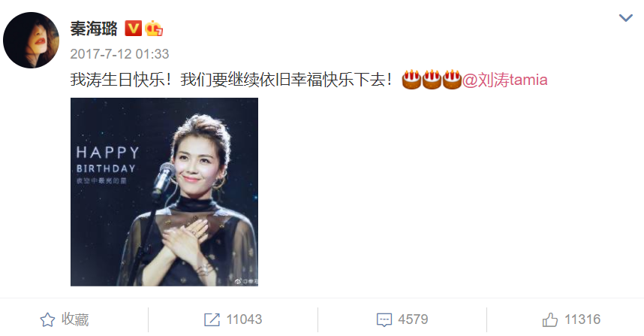
Task: Enlarge the Happy Birthday photo
Action: click(164, 192)
